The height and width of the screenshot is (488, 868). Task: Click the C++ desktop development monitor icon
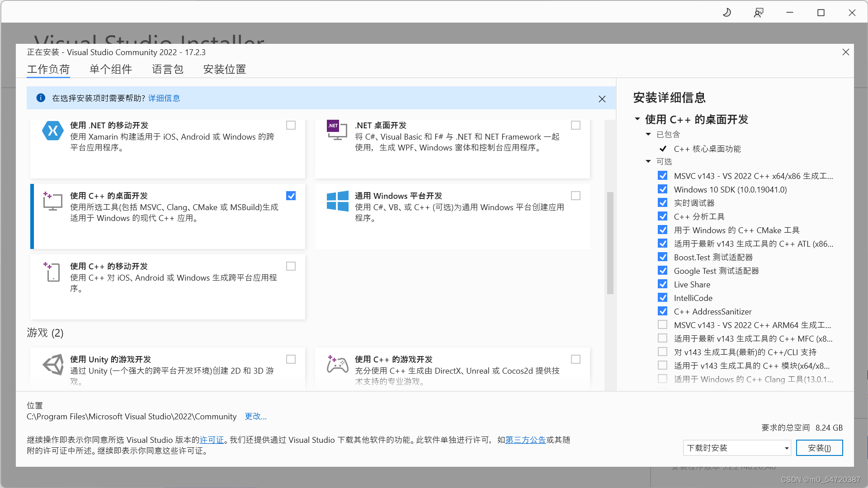coord(52,202)
